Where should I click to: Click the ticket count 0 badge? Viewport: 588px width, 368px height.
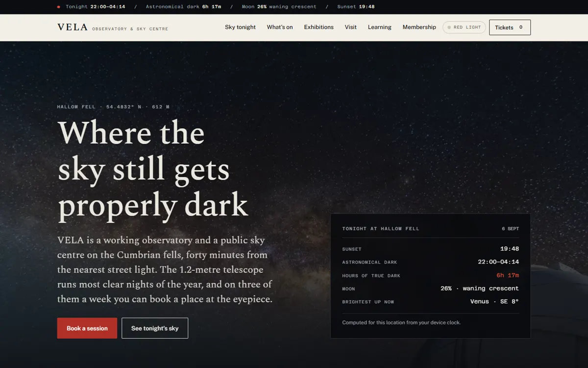point(521,27)
